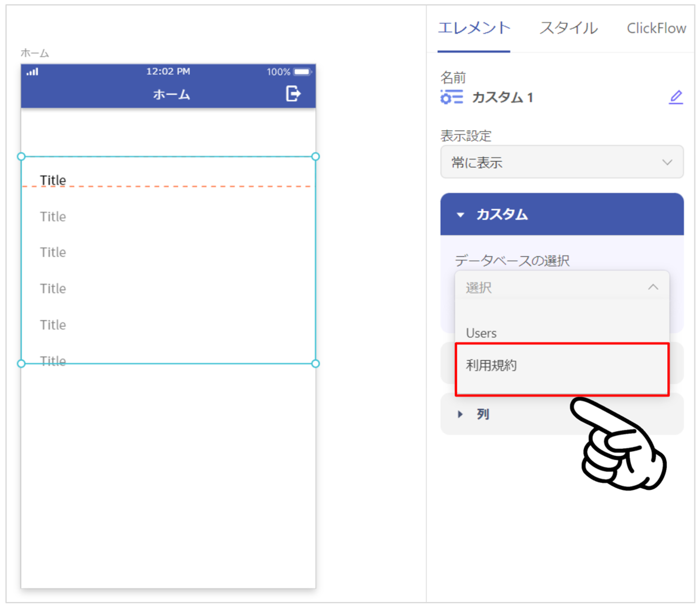Expand the 列 section
The width and height of the screenshot is (700, 610).
(x=562, y=414)
